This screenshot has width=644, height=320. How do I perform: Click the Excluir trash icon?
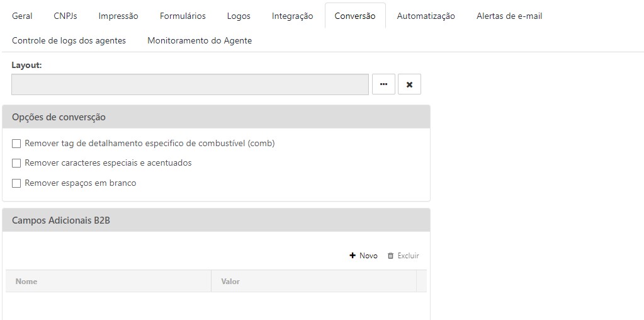pos(390,256)
